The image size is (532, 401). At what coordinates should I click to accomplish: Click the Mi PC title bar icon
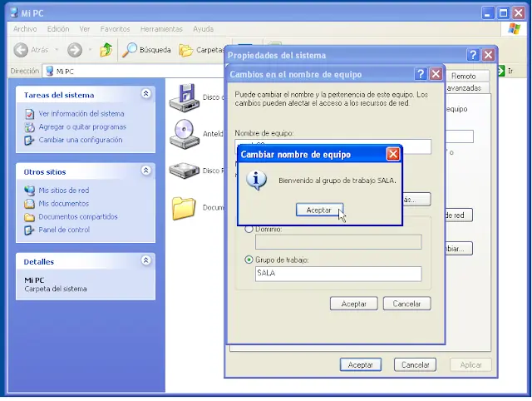pos(14,13)
